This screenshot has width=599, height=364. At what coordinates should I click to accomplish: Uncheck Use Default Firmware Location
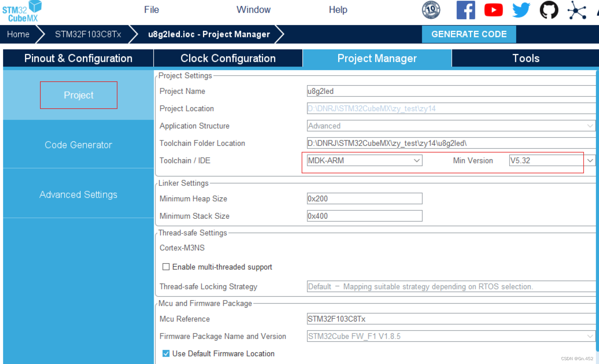[166, 354]
